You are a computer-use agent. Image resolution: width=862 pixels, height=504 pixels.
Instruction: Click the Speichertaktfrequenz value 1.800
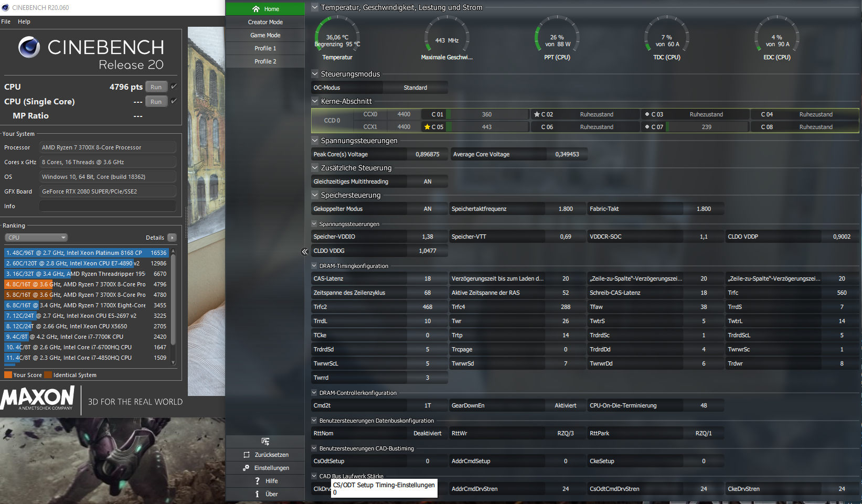566,209
